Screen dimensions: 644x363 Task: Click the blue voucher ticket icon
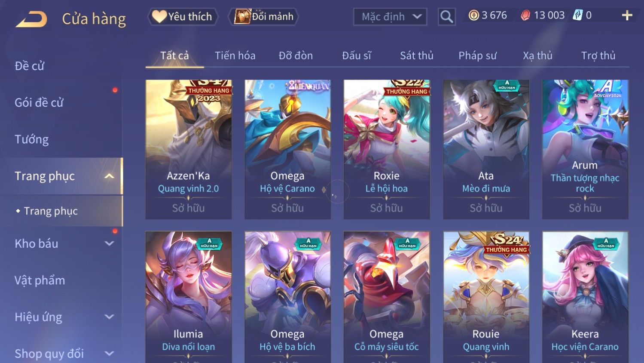[x=578, y=15]
